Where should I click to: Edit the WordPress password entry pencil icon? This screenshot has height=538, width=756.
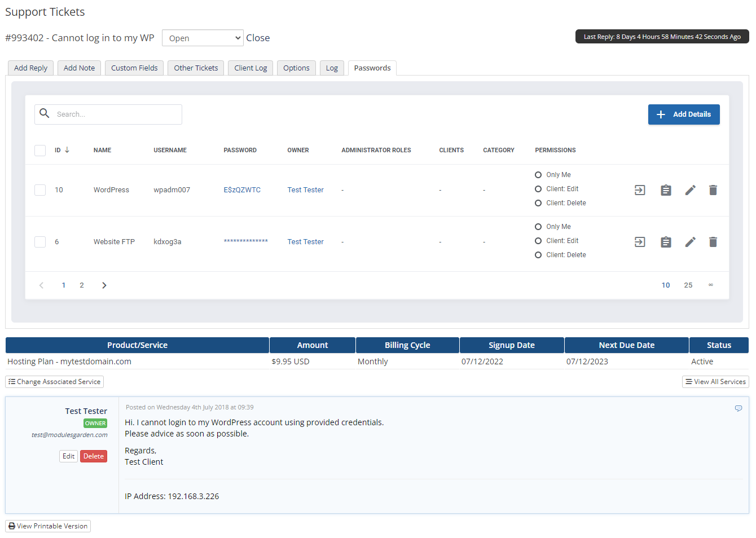pos(690,190)
